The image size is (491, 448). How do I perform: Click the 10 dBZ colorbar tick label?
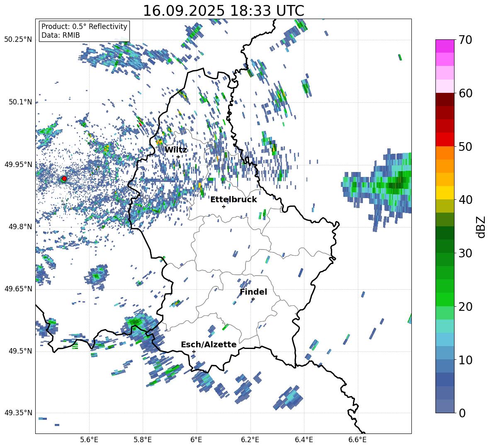click(x=465, y=360)
